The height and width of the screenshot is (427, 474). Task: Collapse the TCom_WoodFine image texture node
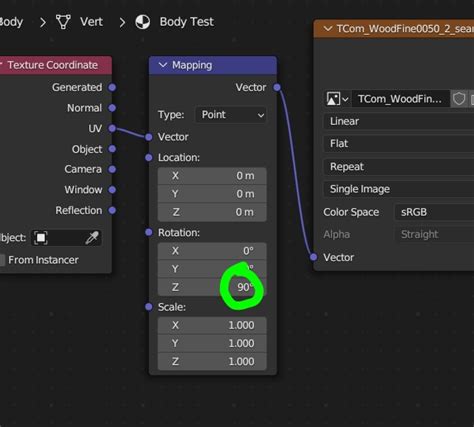pyautogui.click(x=328, y=29)
